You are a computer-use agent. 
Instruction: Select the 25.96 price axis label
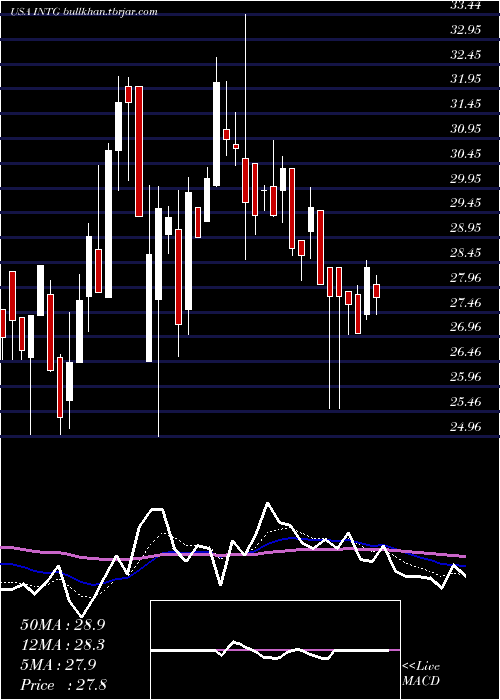466,377
